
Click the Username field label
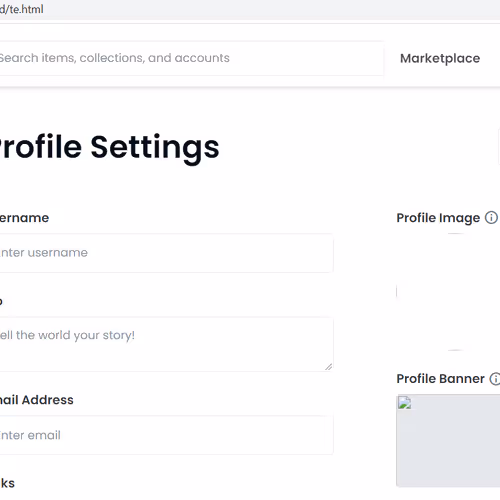[x=24, y=218]
